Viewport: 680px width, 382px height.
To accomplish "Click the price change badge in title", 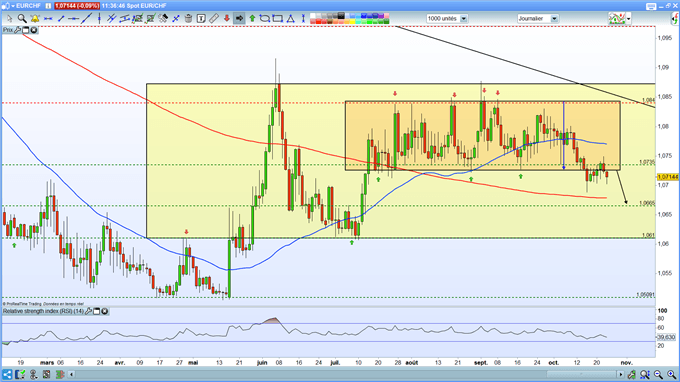I will [77, 6].
